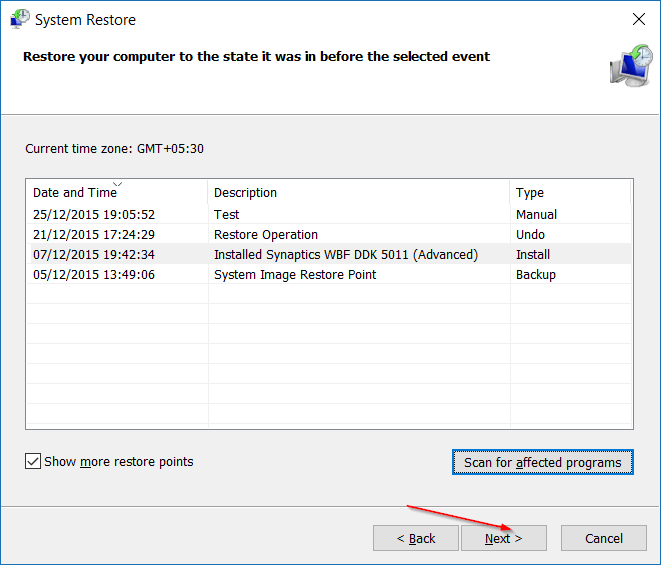Sort by the Description column header

point(359,192)
